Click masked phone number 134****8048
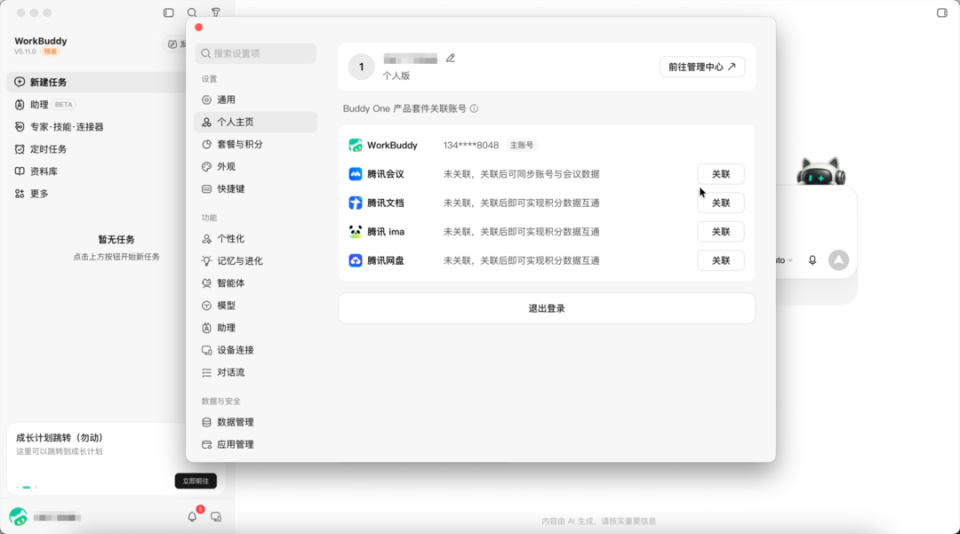The image size is (960, 534). click(x=471, y=145)
